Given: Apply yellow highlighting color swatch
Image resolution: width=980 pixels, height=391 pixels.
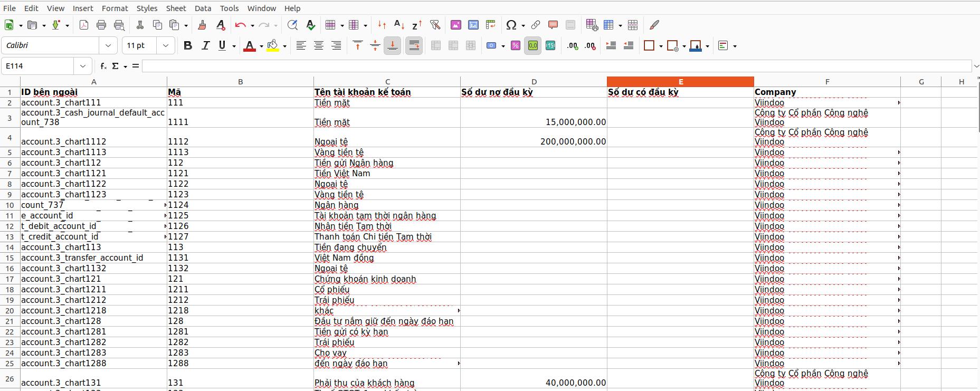Looking at the screenshot, I should click(x=272, y=45).
